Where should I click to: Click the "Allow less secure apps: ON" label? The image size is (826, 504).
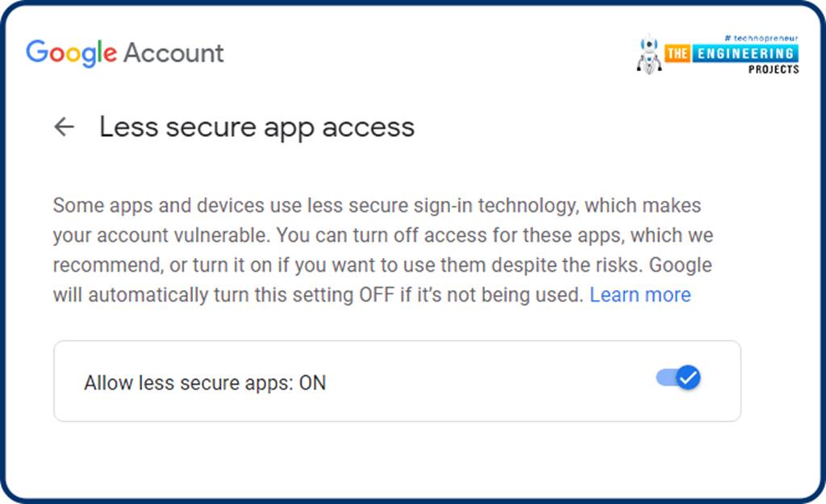pyautogui.click(x=205, y=382)
